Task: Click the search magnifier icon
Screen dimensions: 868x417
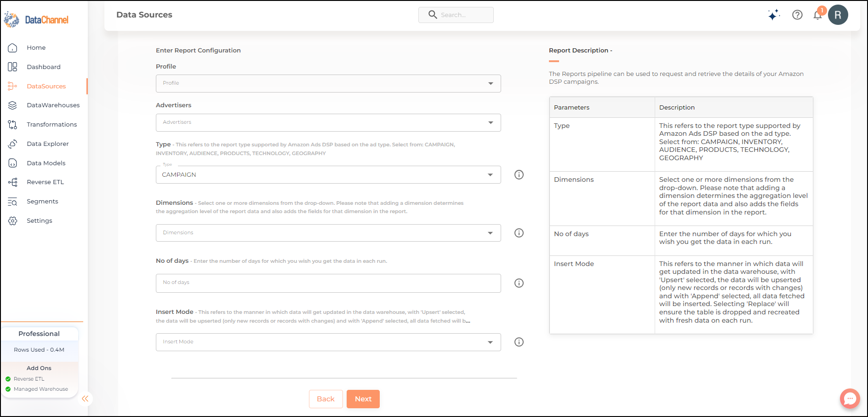Action: pos(433,15)
